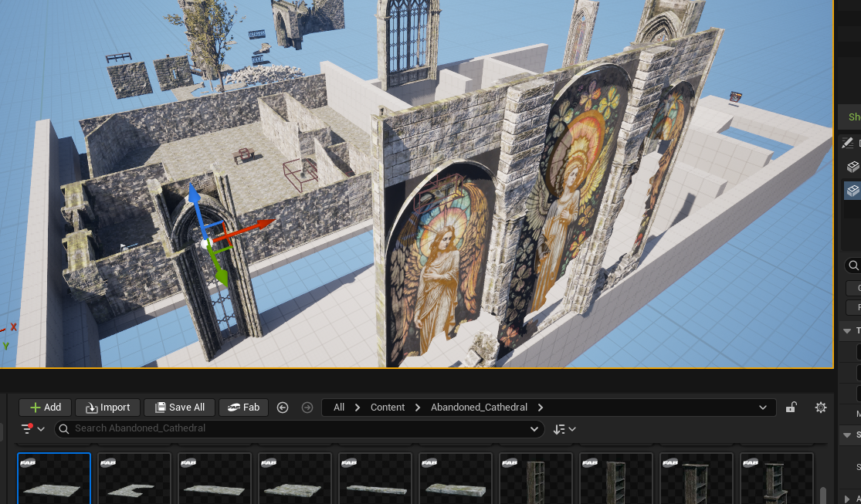Viewport: 861px width, 504px height.
Task: Select the blue-highlighted floor slab thumbnail
Action: click(x=54, y=479)
